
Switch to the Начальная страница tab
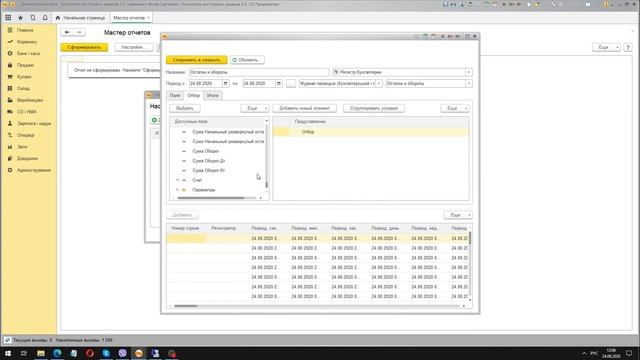coord(81,18)
